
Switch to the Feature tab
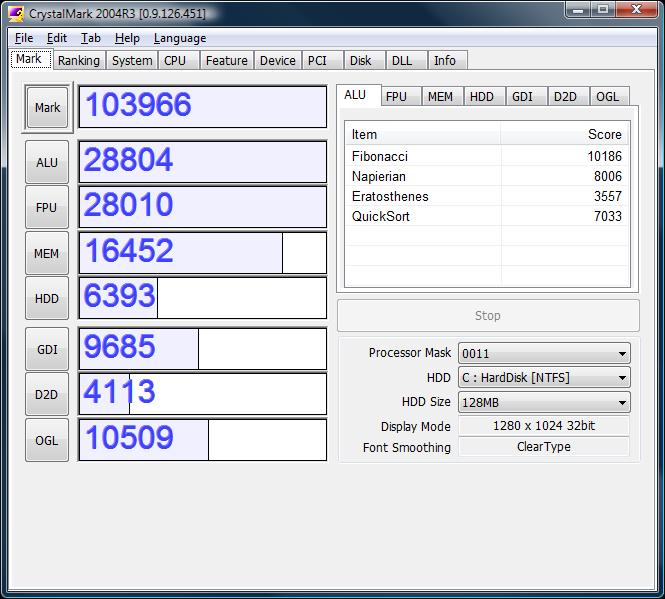click(226, 61)
